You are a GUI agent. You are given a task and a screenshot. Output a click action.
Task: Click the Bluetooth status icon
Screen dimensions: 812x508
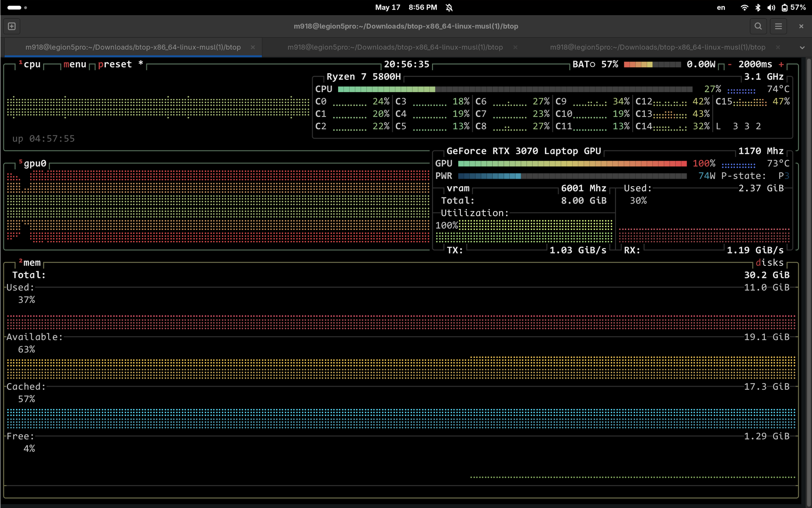(758, 7)
